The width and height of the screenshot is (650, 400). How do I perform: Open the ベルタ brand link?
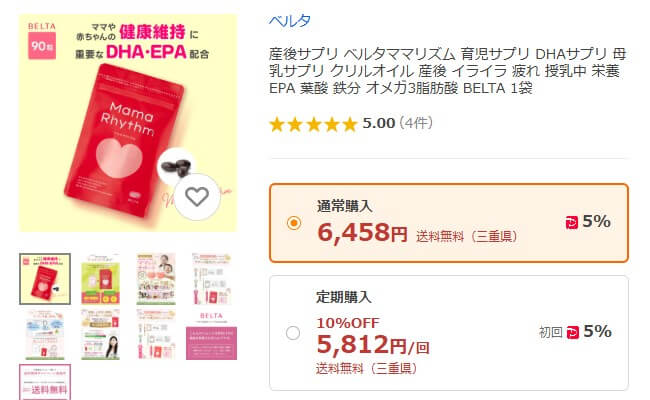[289, 21]
